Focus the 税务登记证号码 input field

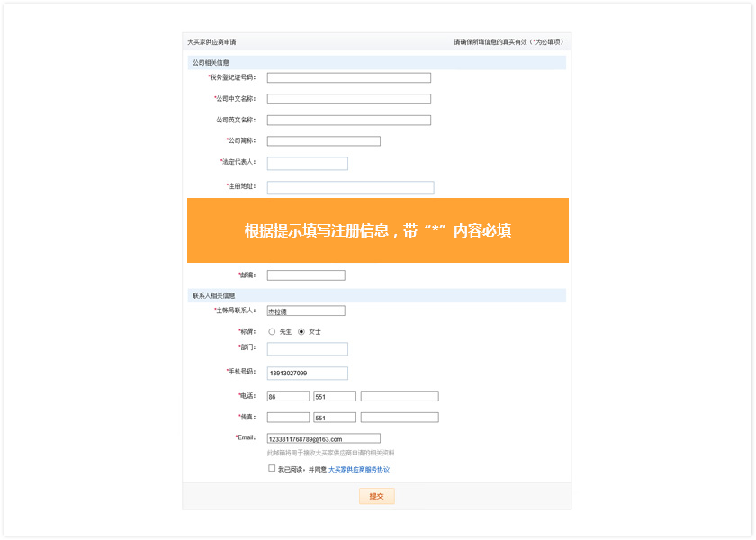348,77
